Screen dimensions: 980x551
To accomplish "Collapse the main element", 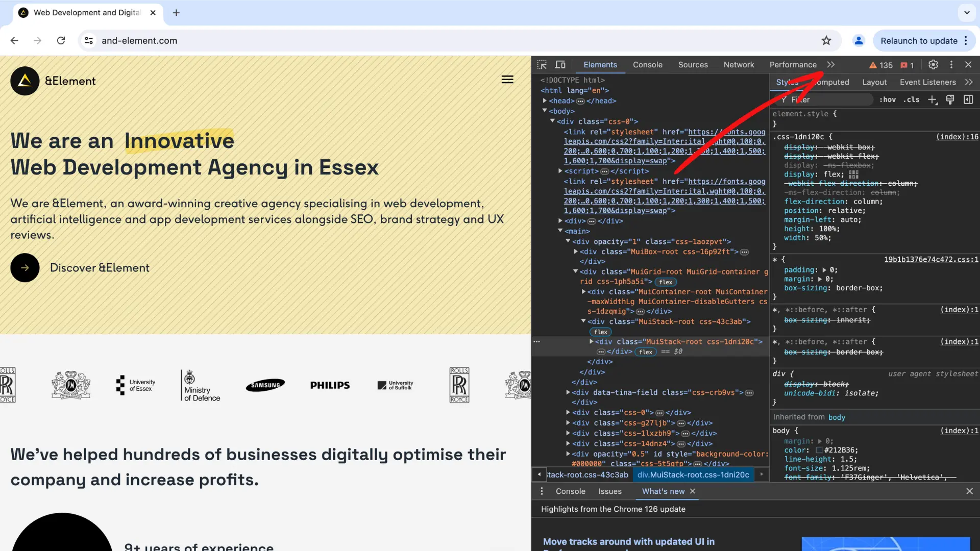I will 560,231.
